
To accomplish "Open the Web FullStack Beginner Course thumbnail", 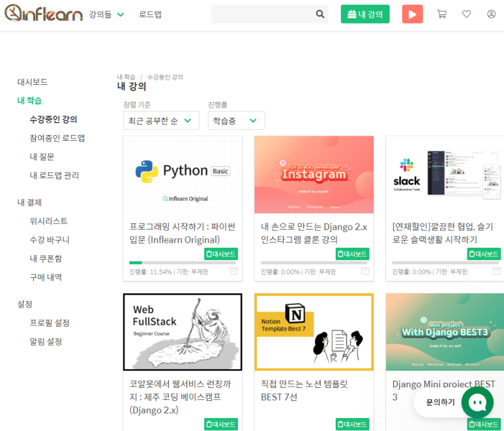I will (183, 332).
